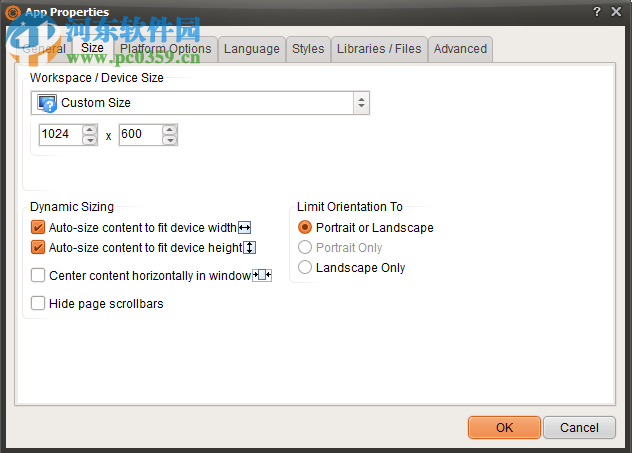Click the fit device height arrow icon
632x453 pixels.
tap(250, 248)
